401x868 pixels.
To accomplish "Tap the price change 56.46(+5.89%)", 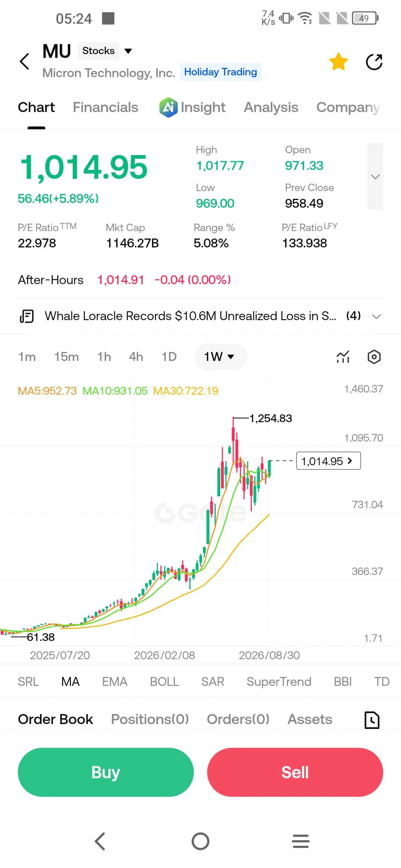I will click(58, 199).
